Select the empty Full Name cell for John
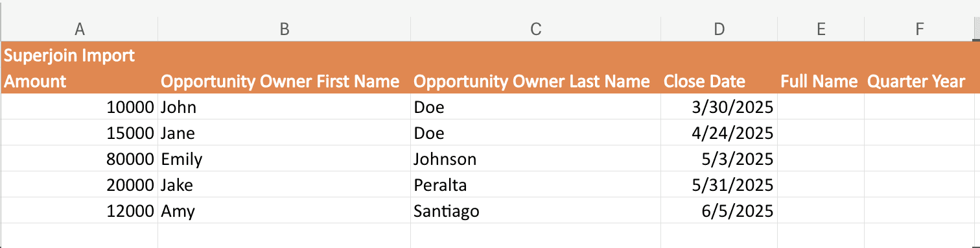This screenshot has height=248, width=980. (x=821, y=106)
